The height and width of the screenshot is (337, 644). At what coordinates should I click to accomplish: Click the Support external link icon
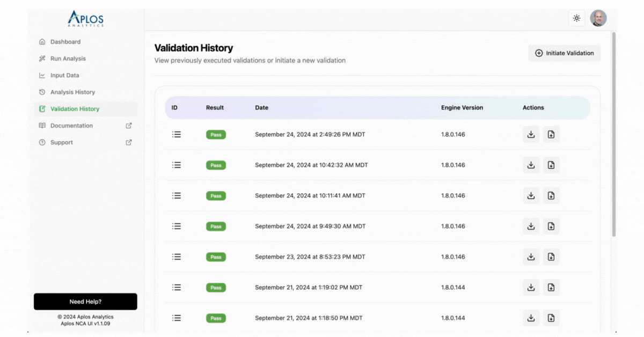[129, 142]
